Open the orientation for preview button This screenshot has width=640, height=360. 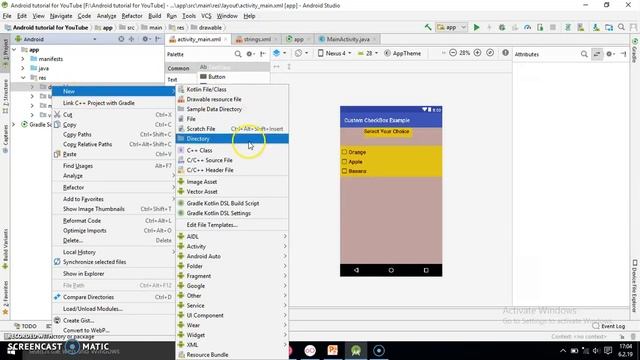coord(301,53)
